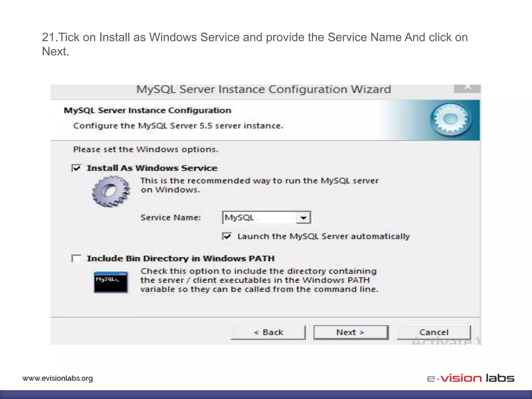532x399 pixels.
Task: Click the 'MySQL Server Instance Configuration' bold heading
Action: [x=148, y=110]
